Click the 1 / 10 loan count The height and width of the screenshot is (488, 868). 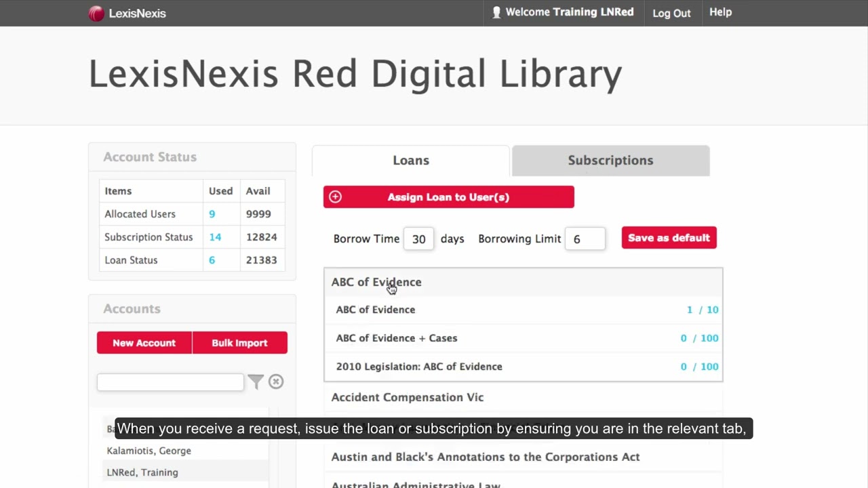[x=703, y=310]
